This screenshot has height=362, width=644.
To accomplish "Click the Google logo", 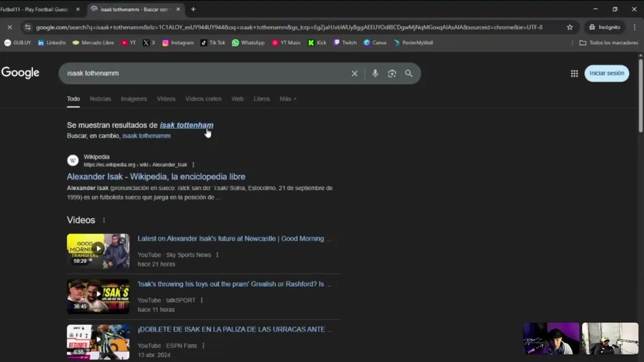I will pos(20,73).
